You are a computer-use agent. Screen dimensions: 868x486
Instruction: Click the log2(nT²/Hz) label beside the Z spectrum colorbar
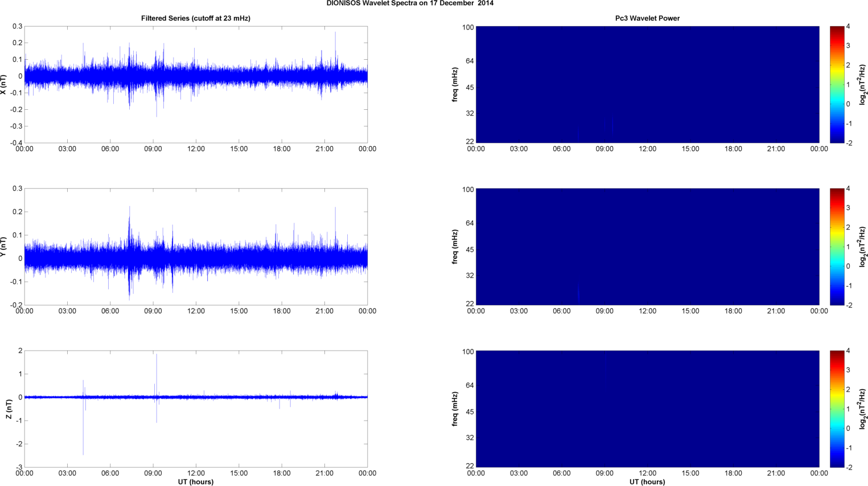tap(863, 409)
